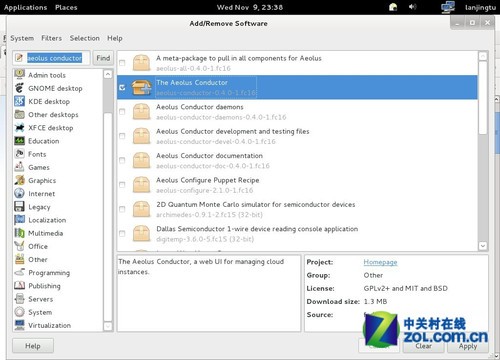
Task: Click the Localization flag icon
Action: pyautogui.click(x=20, y=220)
